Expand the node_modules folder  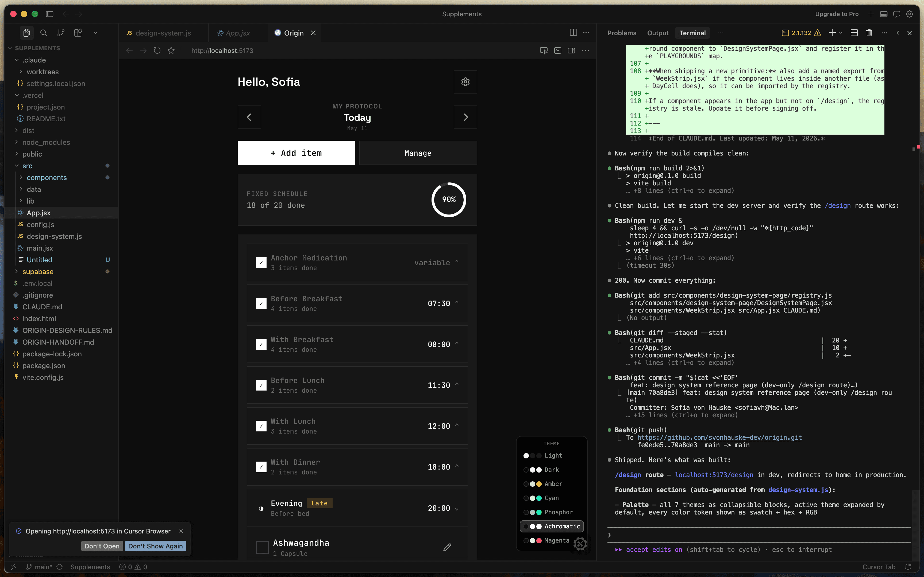coord(46,142)
